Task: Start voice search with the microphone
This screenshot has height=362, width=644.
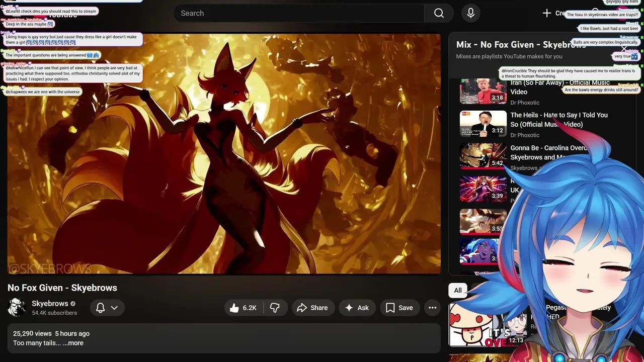Action: [470, 13]
